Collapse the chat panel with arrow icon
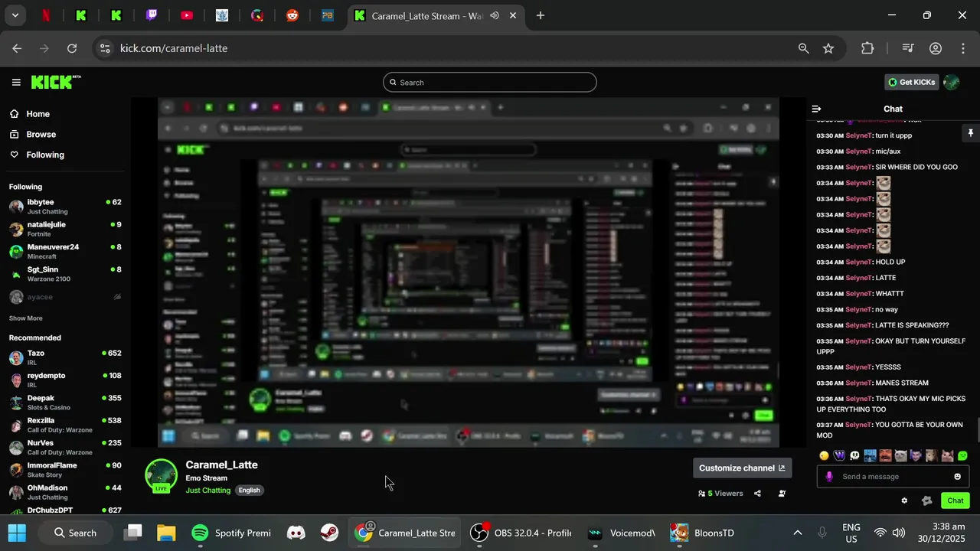 click(x=816, y=109)
